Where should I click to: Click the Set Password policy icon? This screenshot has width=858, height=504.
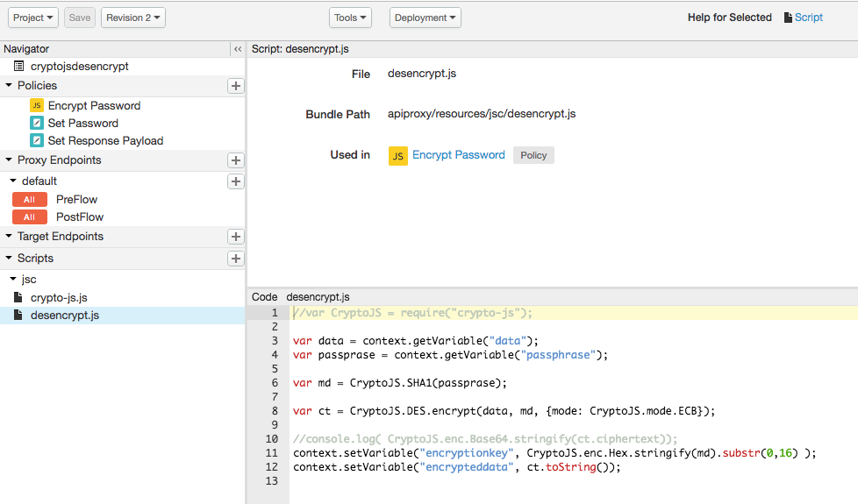coord(37,123)
